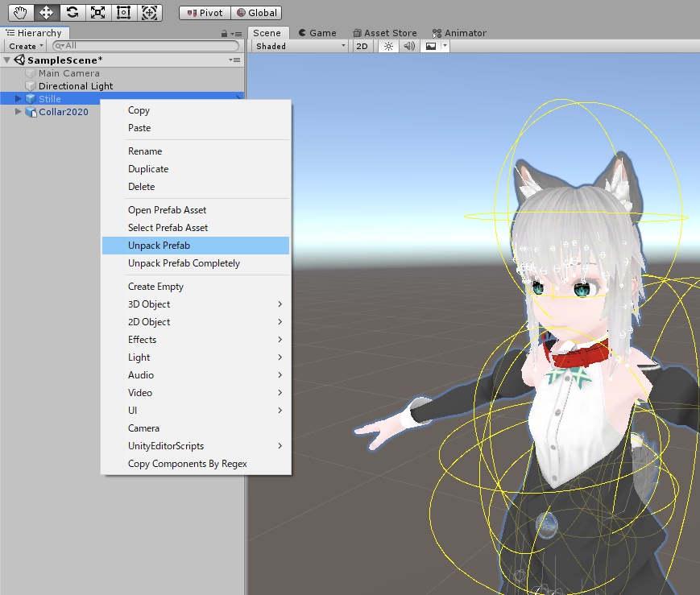Expand the Stille object foldout
700x595 pixels.
click(19, 98)
